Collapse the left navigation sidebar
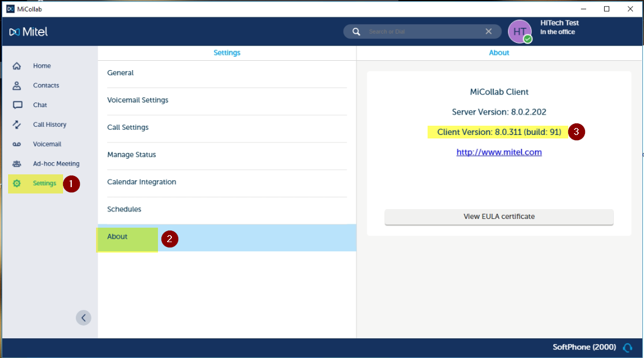 tap(83, 317)
